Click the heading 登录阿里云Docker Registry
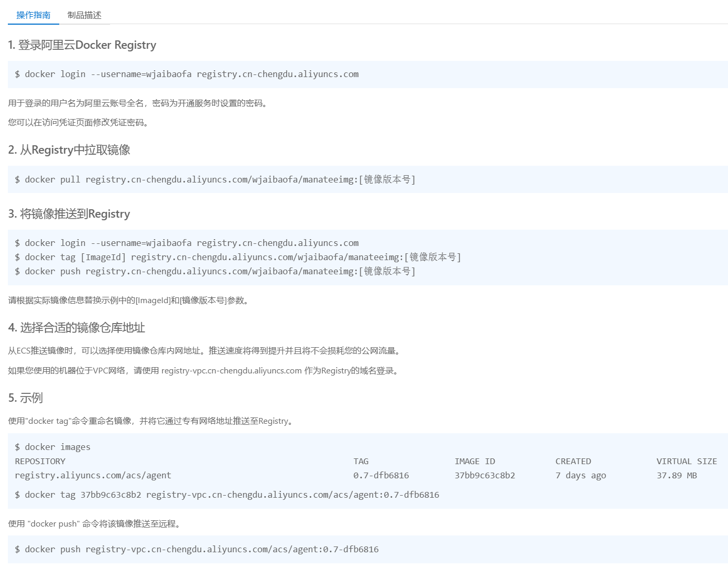This screenshot has height=568, width=728. 82,45
